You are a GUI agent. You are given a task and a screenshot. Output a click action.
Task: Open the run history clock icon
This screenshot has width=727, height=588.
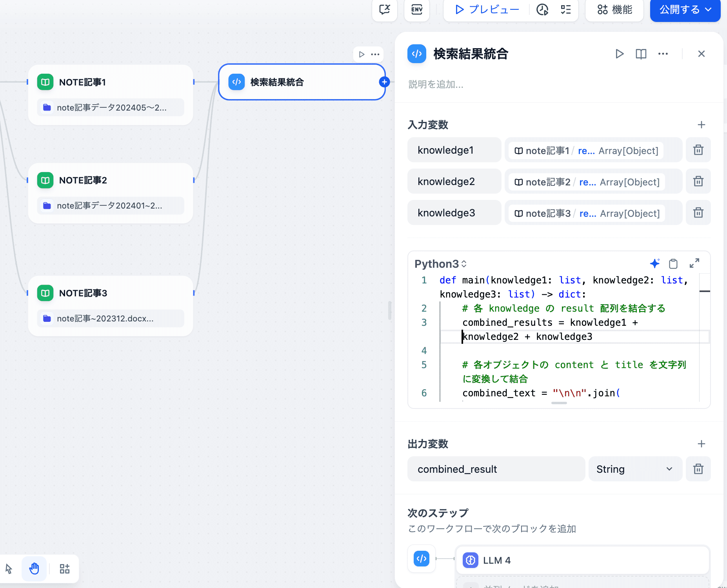542,9
